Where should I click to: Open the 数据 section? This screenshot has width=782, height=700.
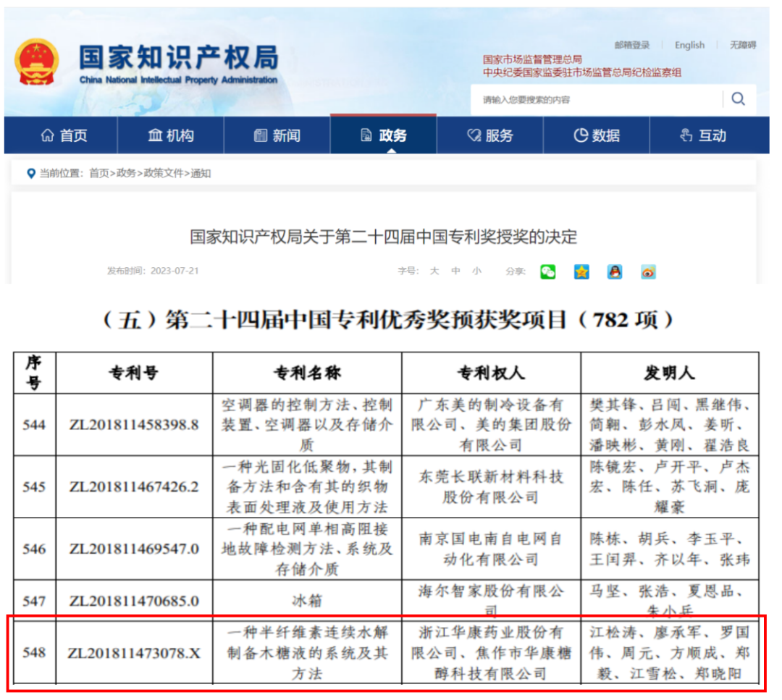pos(597,135)
